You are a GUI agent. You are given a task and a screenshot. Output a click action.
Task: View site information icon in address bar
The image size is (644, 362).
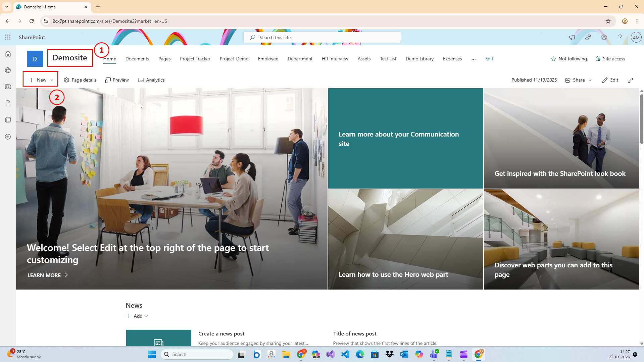[x=46, y=21]
